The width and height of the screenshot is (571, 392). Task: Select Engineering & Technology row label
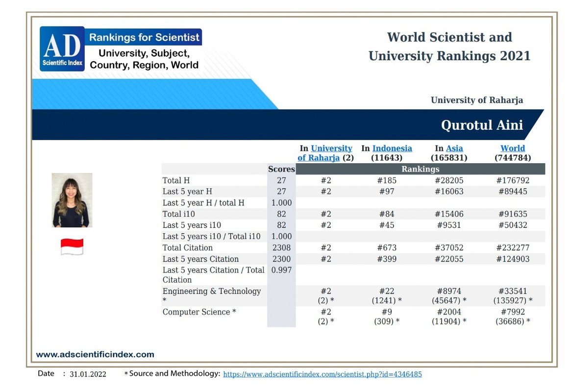[212, 295]
